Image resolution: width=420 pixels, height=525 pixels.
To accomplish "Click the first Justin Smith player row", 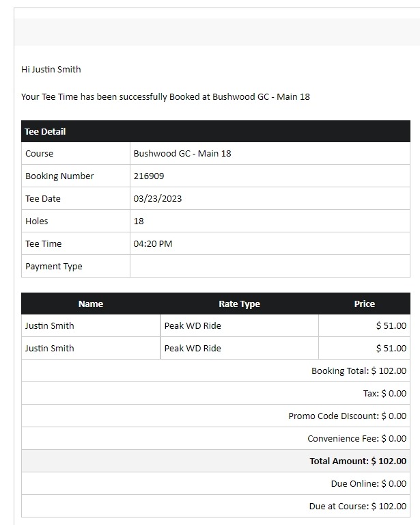I will click(216, 325).
